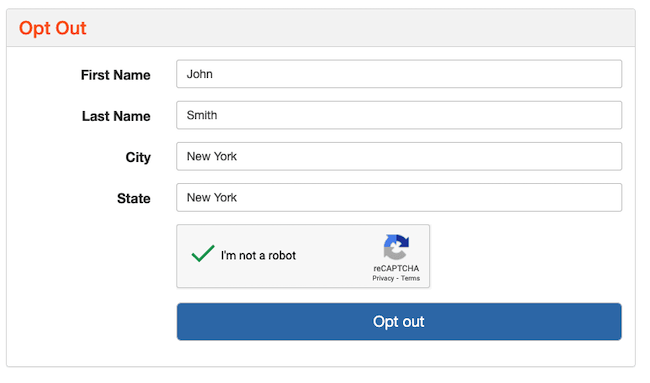650x383 pixels.
Task: Click the reCAPTCHA brand text under logo
Action: click(396, 268)
